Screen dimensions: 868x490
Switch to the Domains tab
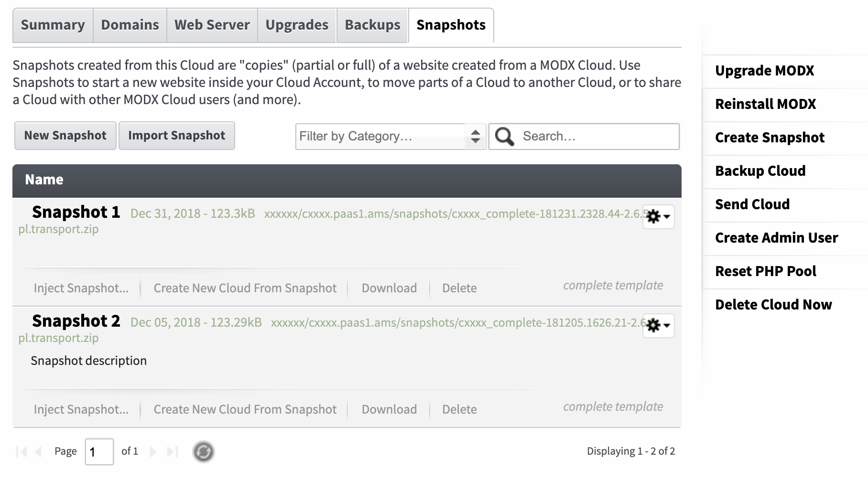tap(130, 25)
